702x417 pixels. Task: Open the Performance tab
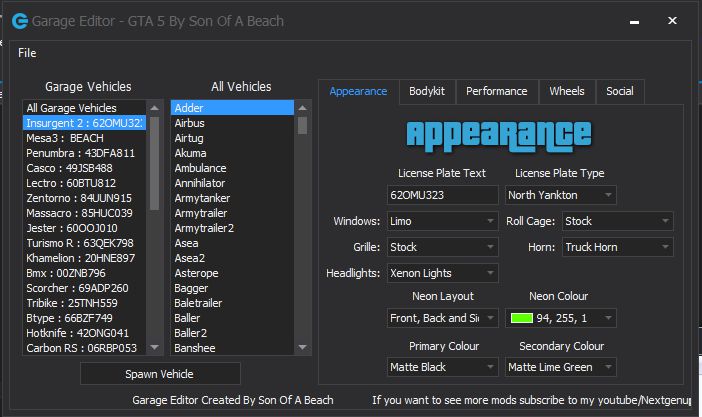coord(497,91)
